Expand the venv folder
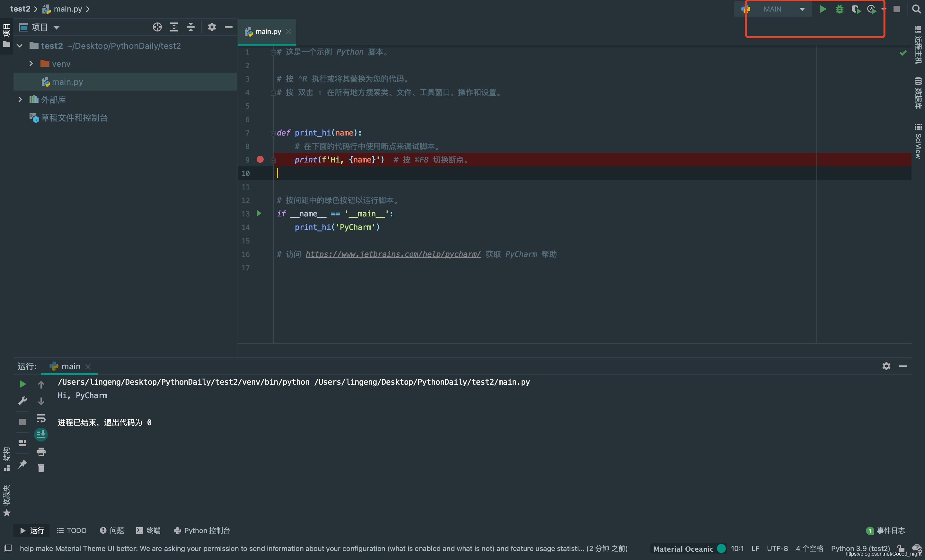Image resolution: width=925 pixels, height=560 pixels. [31, 64]
